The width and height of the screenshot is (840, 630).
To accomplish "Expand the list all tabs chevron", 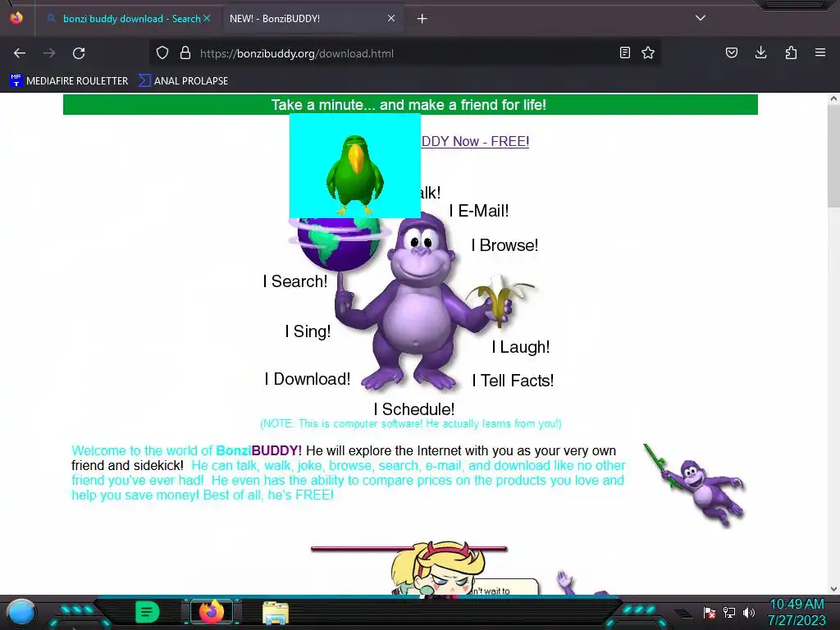I will coord(701,18).
